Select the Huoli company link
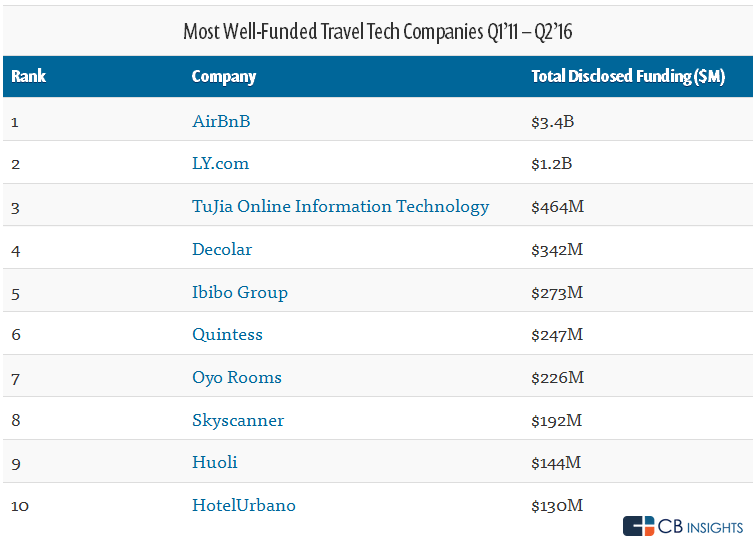Image resolution: width=756 pixels, height=551 pixels. [x=215, y=462]
